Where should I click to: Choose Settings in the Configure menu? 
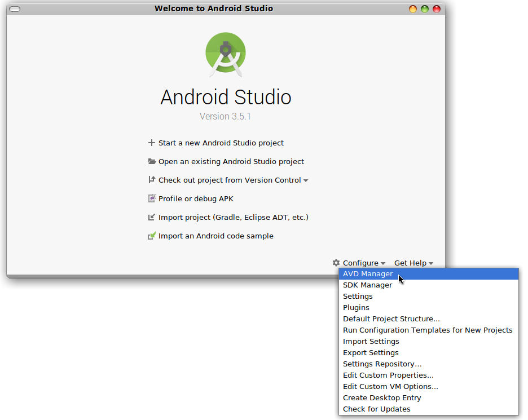click(429, 297)
